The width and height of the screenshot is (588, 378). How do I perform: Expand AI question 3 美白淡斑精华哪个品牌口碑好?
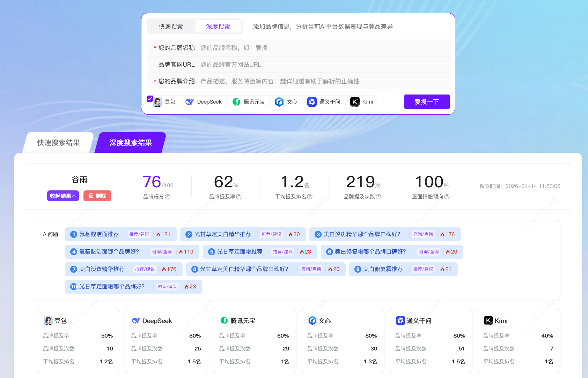point(362,234)
